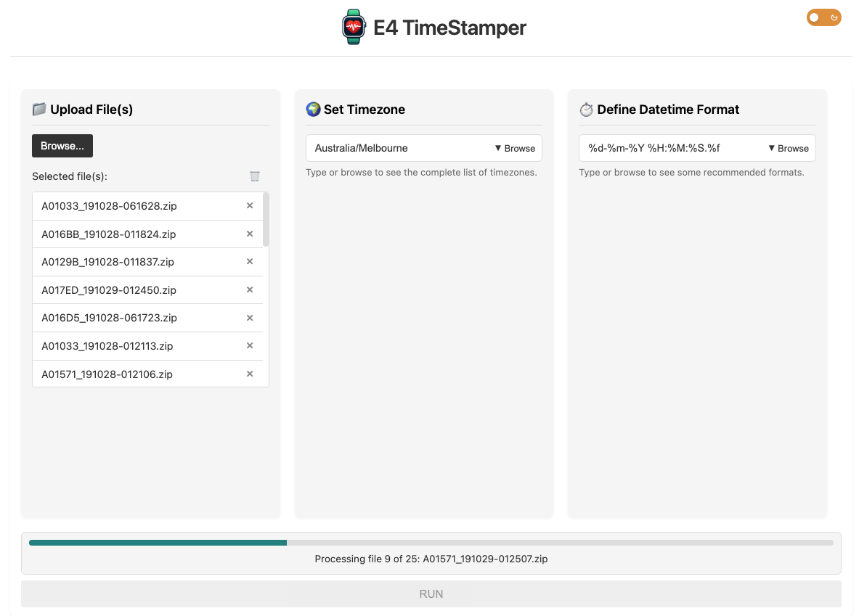Select file name A016D5_191028-061723.zip
This screenshot has width=859, height=616.
click(109, 318)
